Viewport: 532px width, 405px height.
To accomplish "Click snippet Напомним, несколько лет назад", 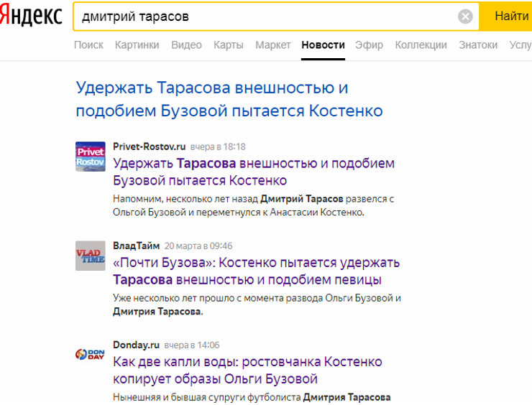I will [254, 205].
